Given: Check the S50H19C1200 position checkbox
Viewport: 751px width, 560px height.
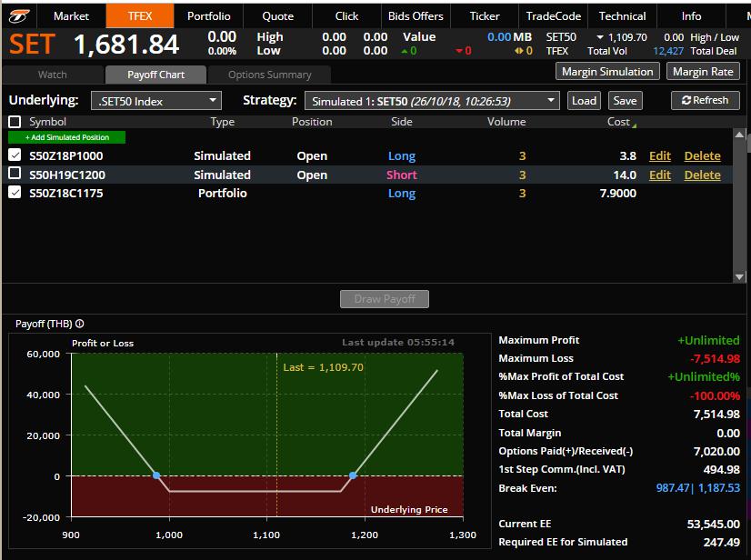Looking at the screenshot, I should (15, 173).
